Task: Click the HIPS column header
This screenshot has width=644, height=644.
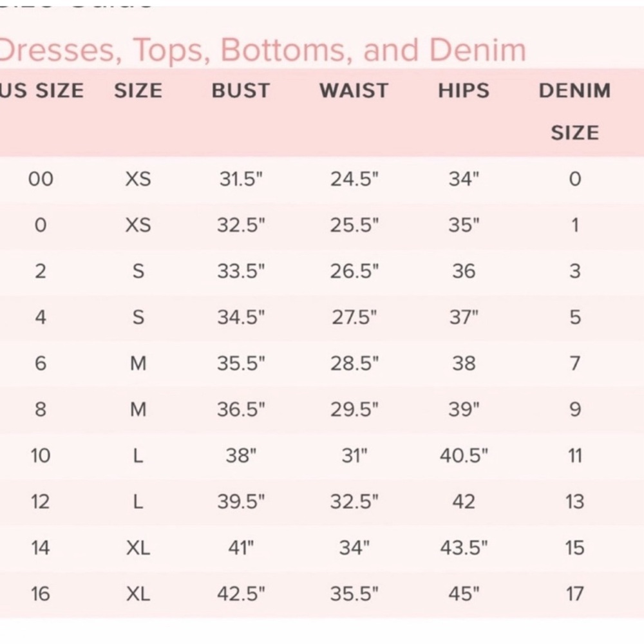Action: [x=464, y=91]
